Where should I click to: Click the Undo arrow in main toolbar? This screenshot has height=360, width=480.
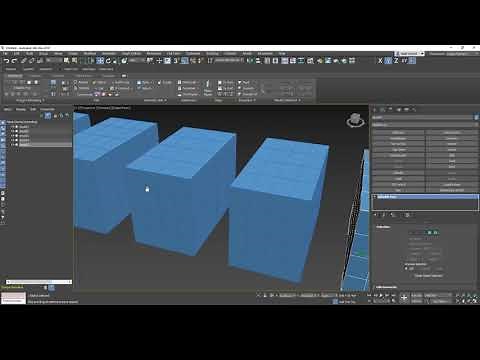click(x=7, y=61)
